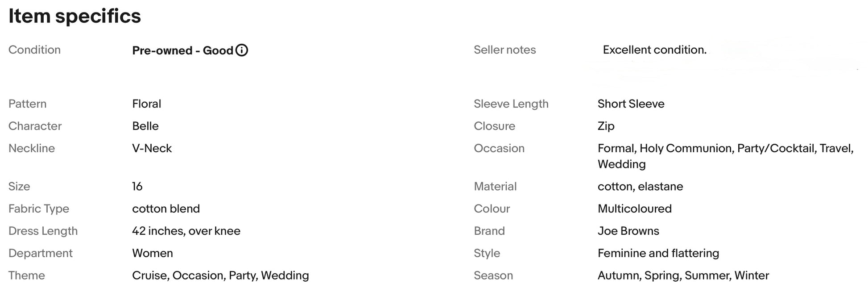Click the Joe Browns brand name
Image resolution: width=868 pixels, height=296 pixels.
point(628,231)
